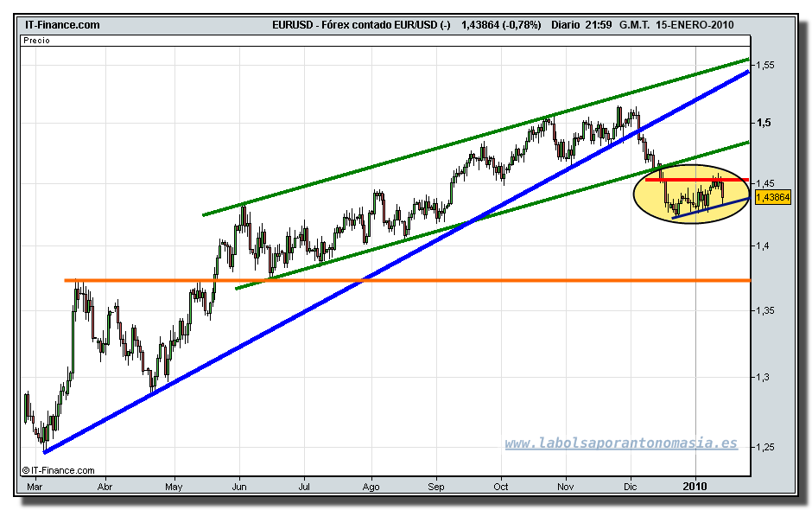Click the 1,25 price axis label
The image size is (812, 510).
[x=764, y=447]
